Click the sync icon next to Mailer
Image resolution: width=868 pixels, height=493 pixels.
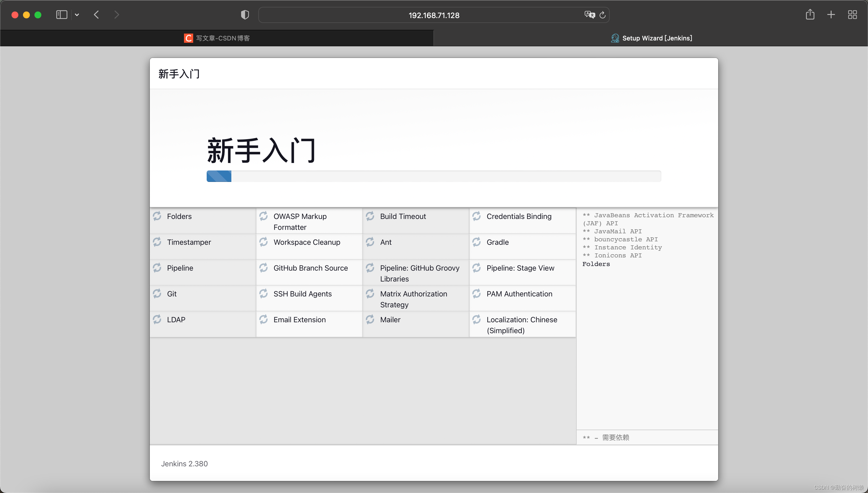point(370,319)
